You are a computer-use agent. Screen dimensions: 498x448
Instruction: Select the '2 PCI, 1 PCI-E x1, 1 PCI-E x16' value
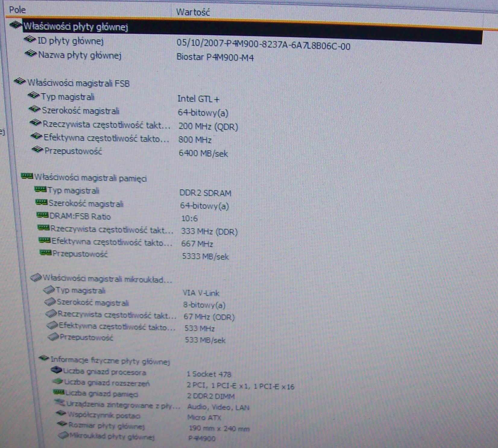pos(241,386)
